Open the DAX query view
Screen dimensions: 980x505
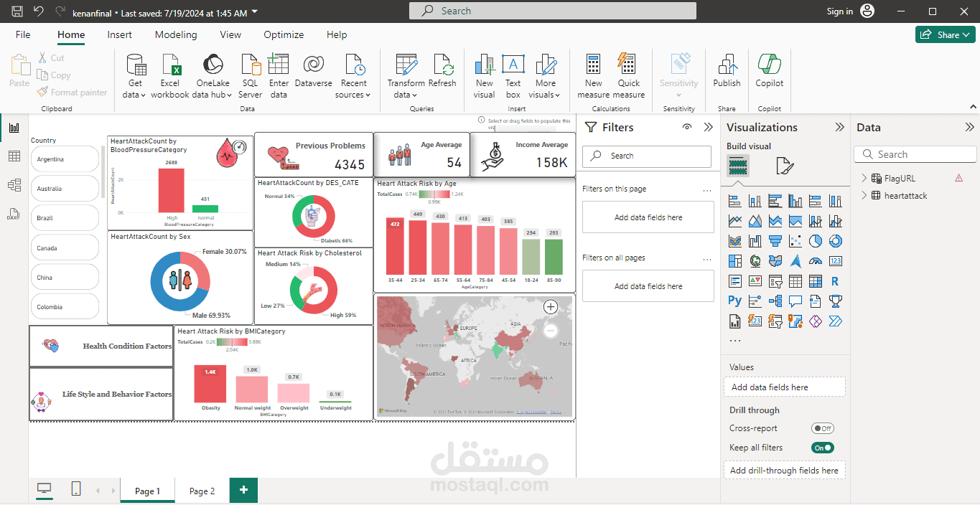pyautogui.click(x=14, y=214)
